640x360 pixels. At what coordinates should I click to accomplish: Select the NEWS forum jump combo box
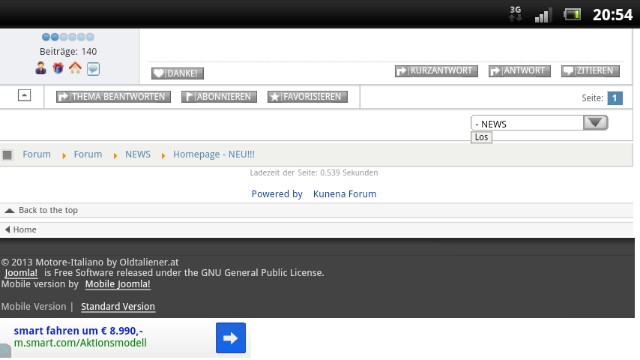coord(539,123)
